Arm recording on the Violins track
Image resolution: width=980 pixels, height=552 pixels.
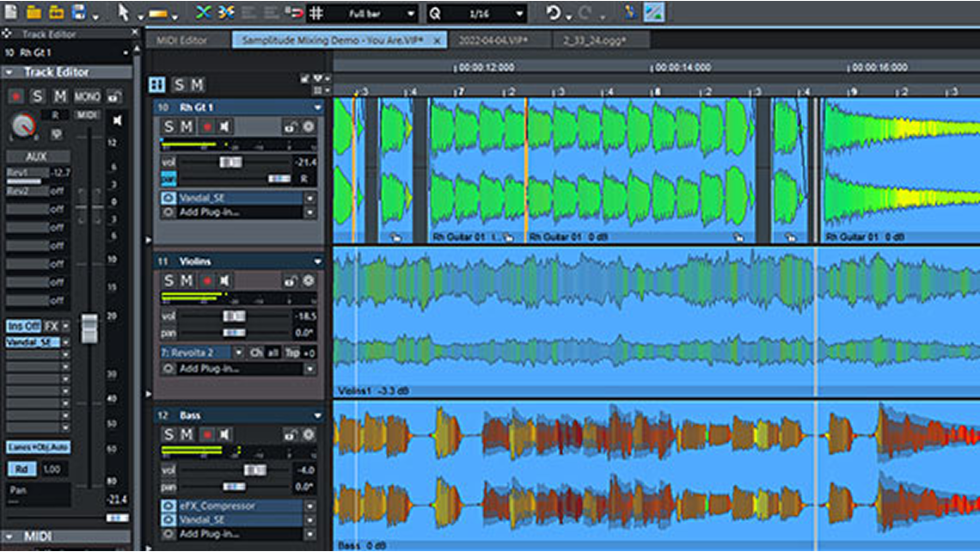[x=207, y=281]
